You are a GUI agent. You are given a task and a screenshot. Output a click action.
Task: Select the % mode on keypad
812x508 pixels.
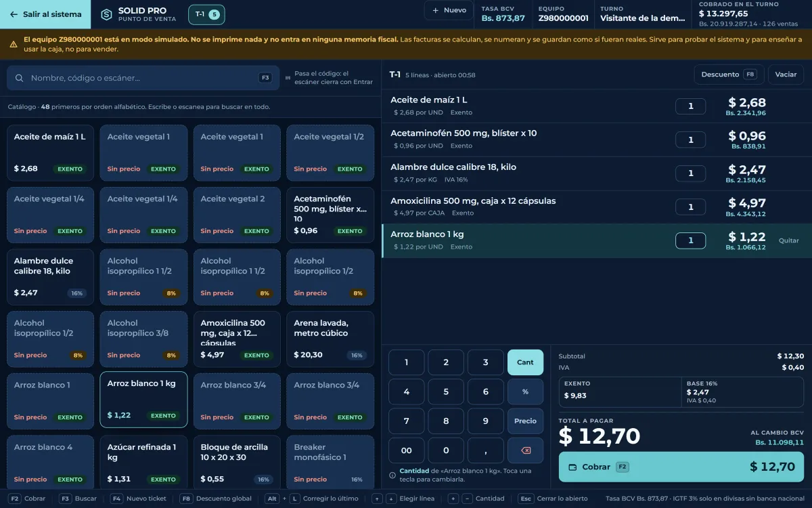[526, 391]
